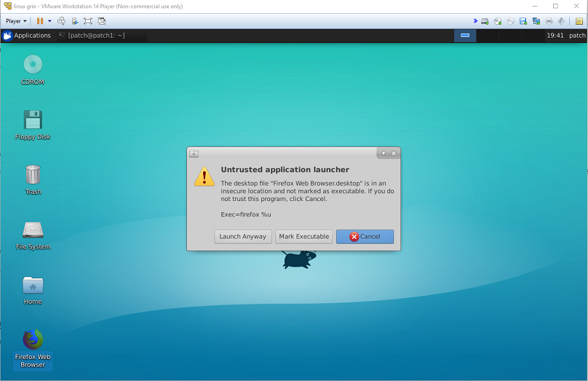The height and width of the screenshot is (381, 588).
Task: Open the VMware removable device/tools toolbar icon
Action: click(x=75, y=21)
